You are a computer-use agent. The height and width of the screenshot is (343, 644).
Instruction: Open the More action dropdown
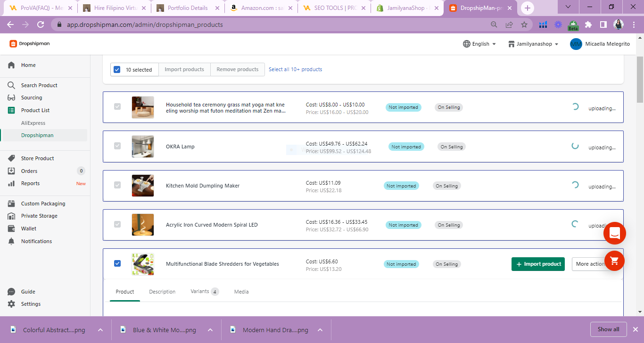click(590, 264)
